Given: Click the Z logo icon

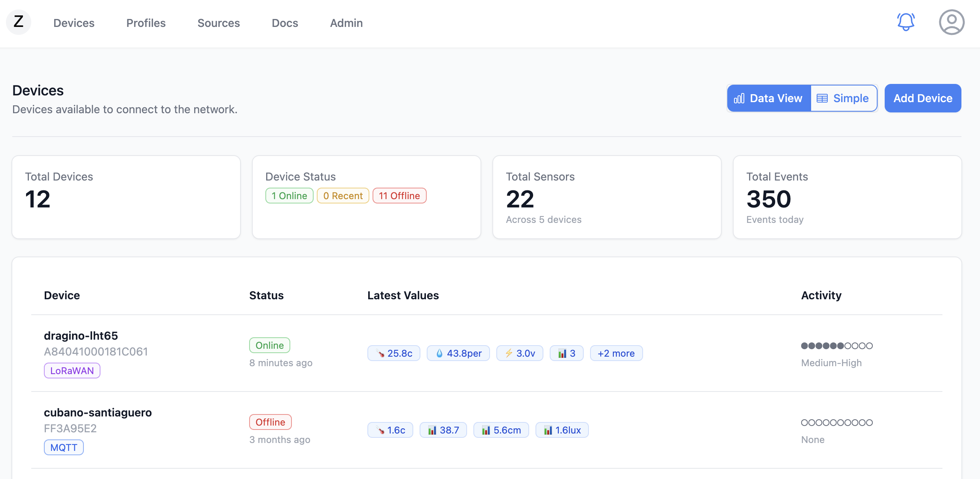Looking at the screenshot, I should coord(19,22).
